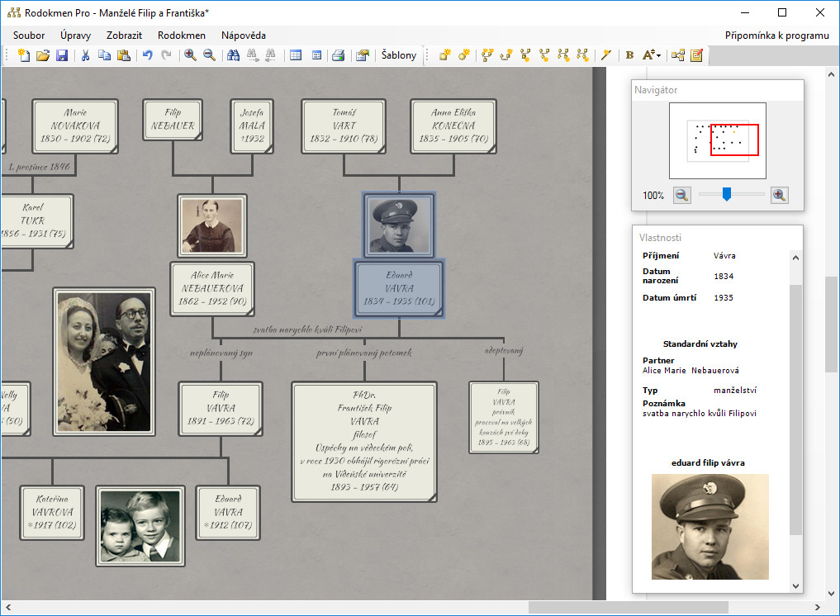The image size is (840, 616).
Task: Click horizontal scrollbar right arrow
Action: pos(817,608)
